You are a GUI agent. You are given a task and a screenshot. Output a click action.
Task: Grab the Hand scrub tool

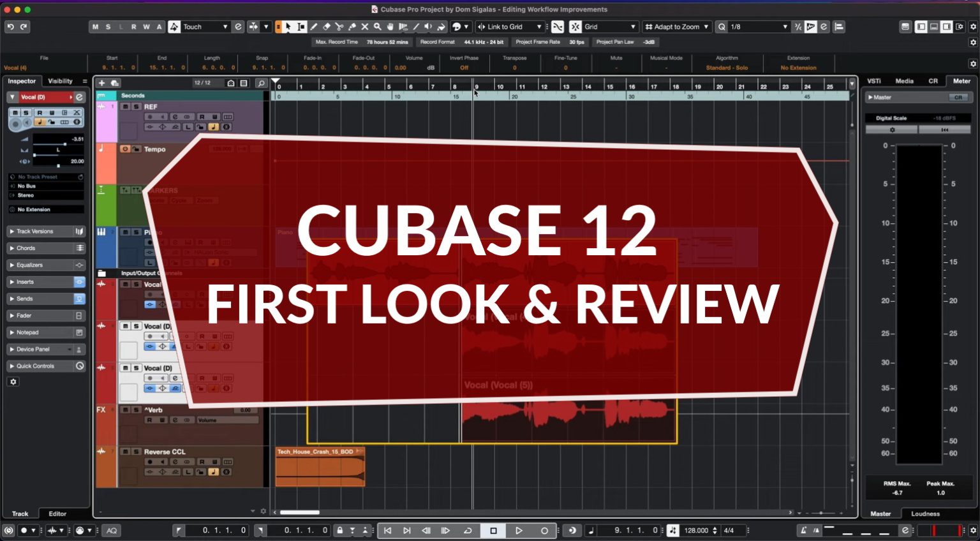[390, 27]
